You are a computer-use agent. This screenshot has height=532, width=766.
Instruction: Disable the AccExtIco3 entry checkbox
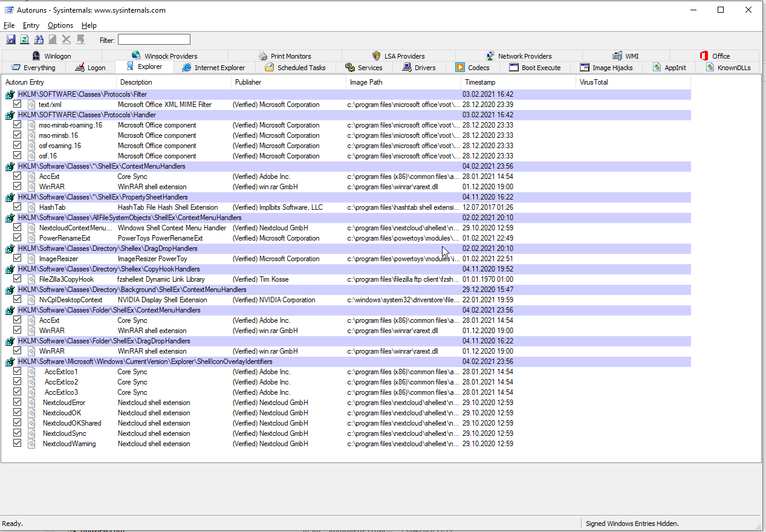[17, 392]
